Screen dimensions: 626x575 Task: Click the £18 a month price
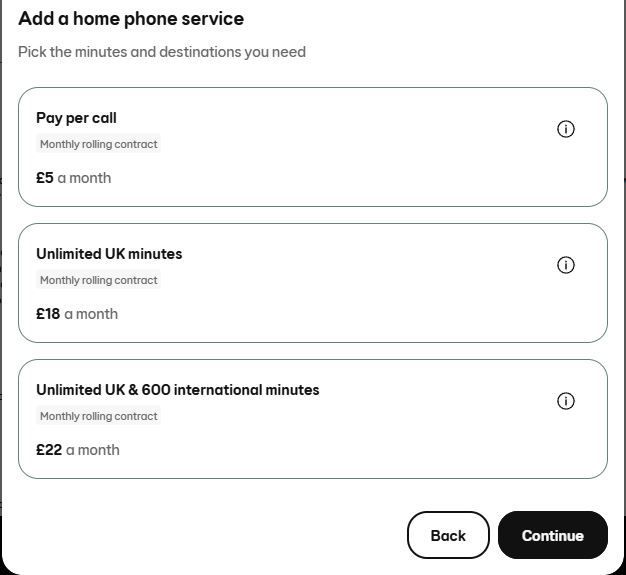[x=77, y=314]
